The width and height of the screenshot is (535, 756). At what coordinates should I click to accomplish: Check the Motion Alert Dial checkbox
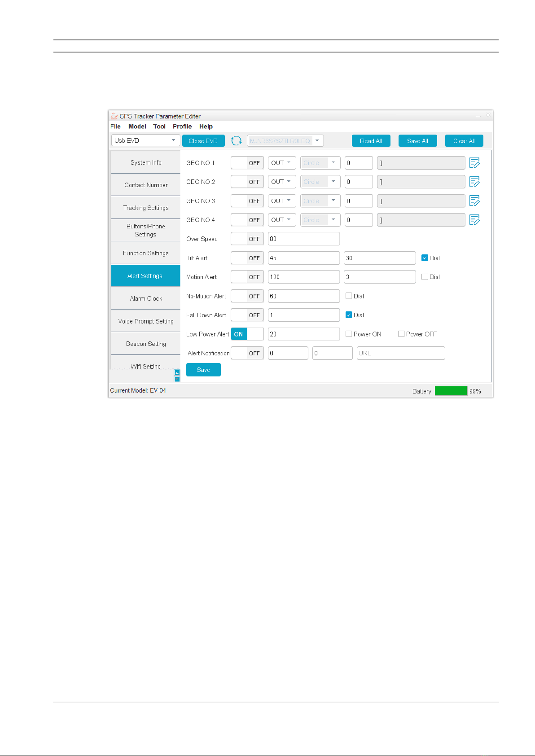pos(425,277)
